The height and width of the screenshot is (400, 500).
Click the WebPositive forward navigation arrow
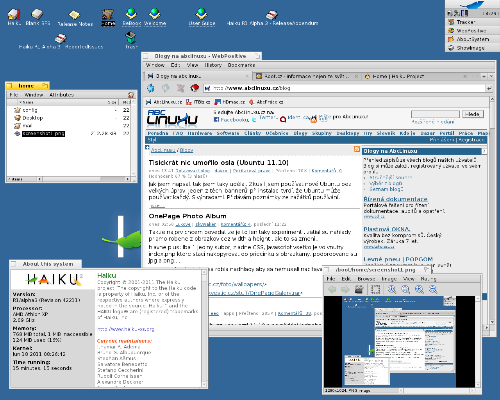coord(166,88)
